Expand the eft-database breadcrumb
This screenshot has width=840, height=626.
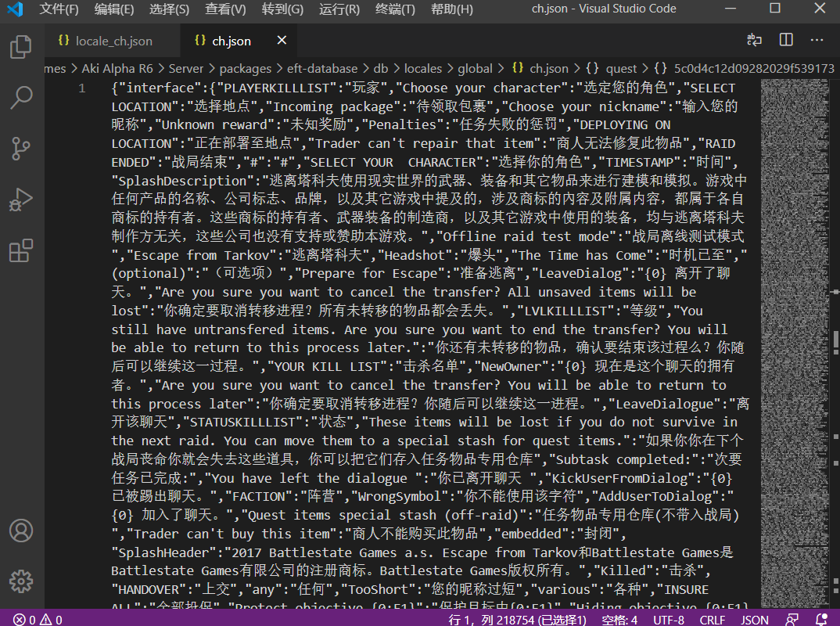[x=322, y=69]
